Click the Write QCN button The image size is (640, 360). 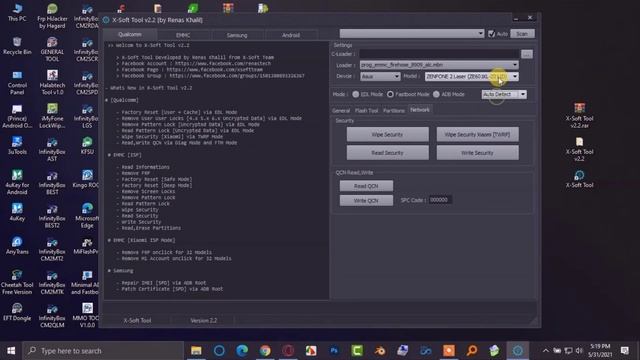366,200
